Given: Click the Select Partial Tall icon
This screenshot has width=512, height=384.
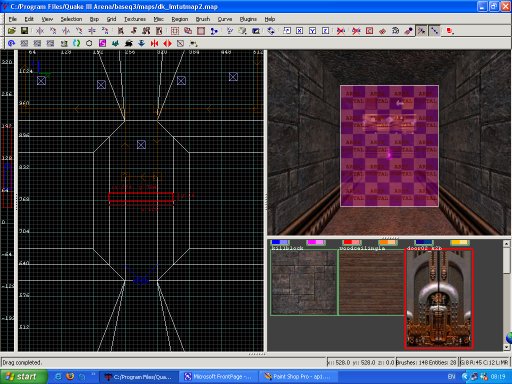Looking at the screenshot, I should [146, 31].
